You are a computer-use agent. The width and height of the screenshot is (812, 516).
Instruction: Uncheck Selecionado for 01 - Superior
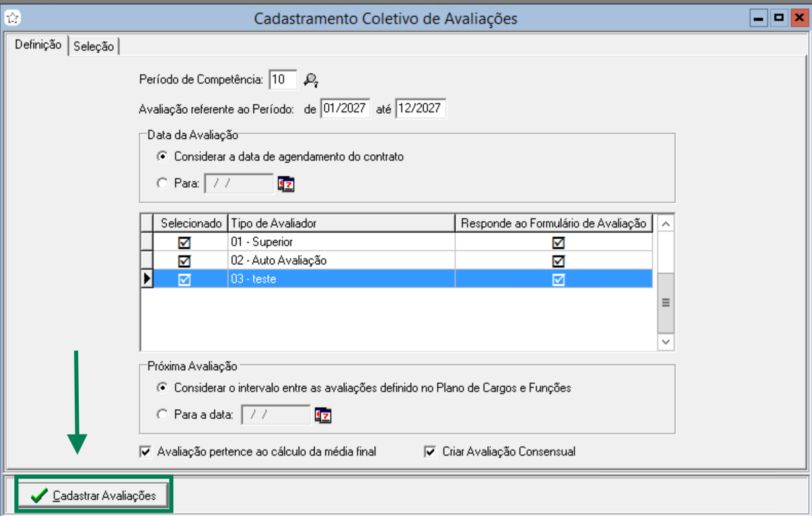pyautogui.click(x=184, y=243)
